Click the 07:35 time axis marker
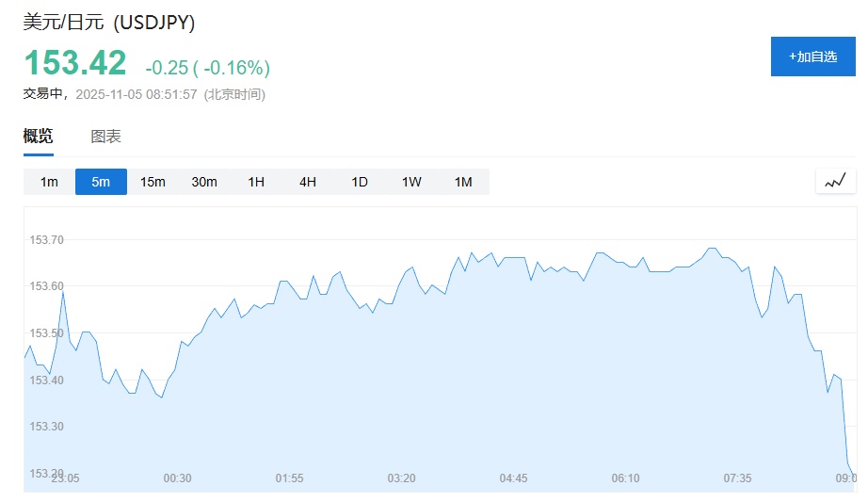 point(737,478)
